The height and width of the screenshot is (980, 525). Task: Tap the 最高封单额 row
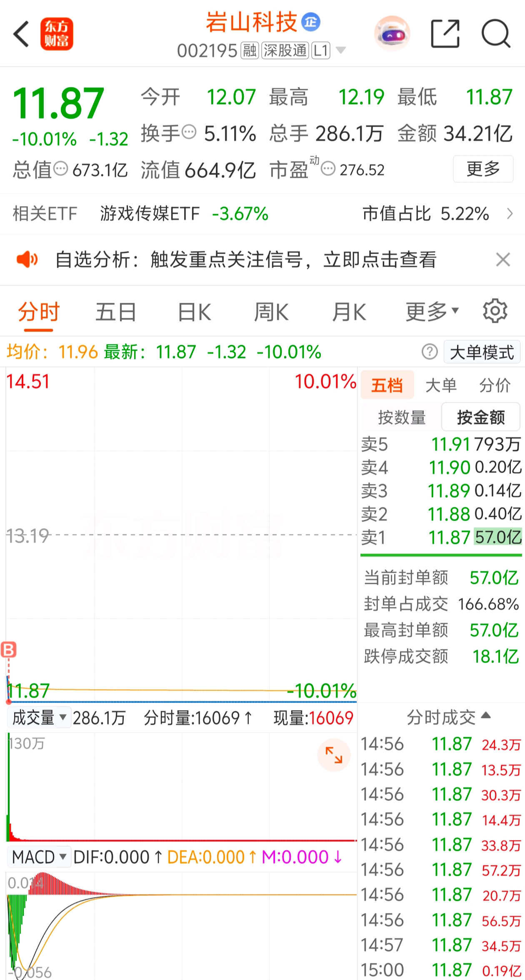click(441, 630)
